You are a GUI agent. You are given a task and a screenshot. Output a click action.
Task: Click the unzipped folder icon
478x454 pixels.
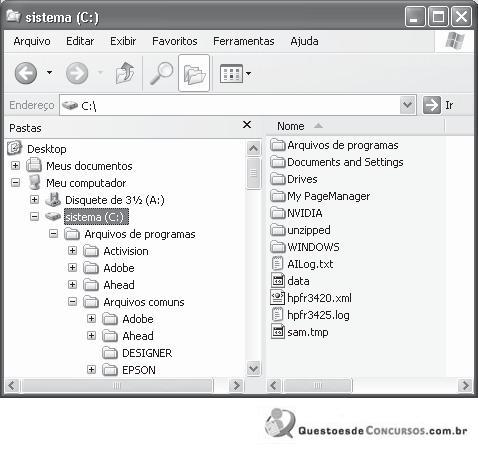tap(277, 230)
